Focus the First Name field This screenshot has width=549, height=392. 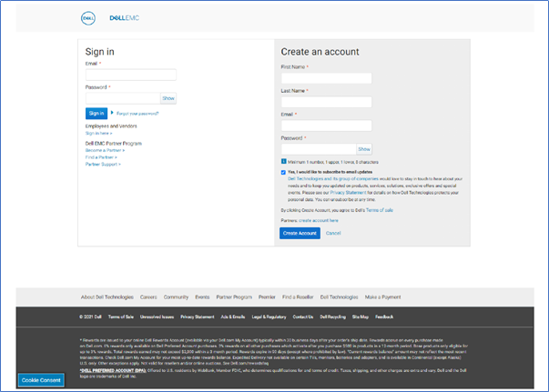coord(326,78)
